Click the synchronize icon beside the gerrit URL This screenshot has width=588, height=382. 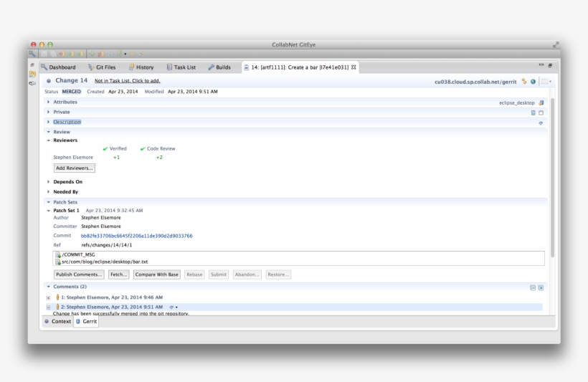(x=524, y=82)
